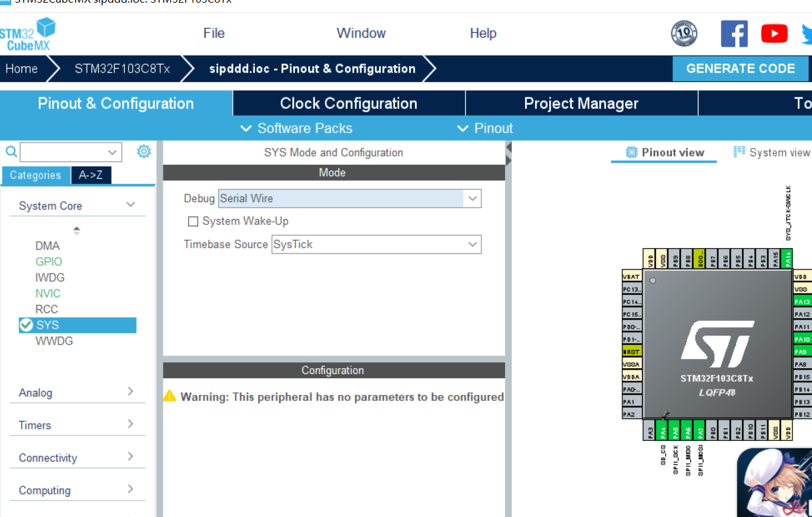Click the lower splitter arrow beside Mode

click(x=508, y=160)
